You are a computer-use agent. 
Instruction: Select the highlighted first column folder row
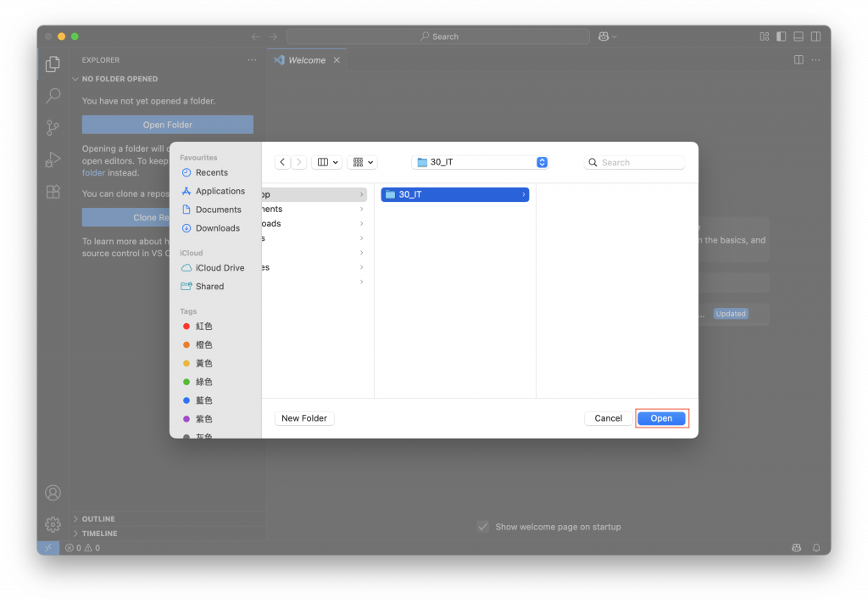[314, 194]
